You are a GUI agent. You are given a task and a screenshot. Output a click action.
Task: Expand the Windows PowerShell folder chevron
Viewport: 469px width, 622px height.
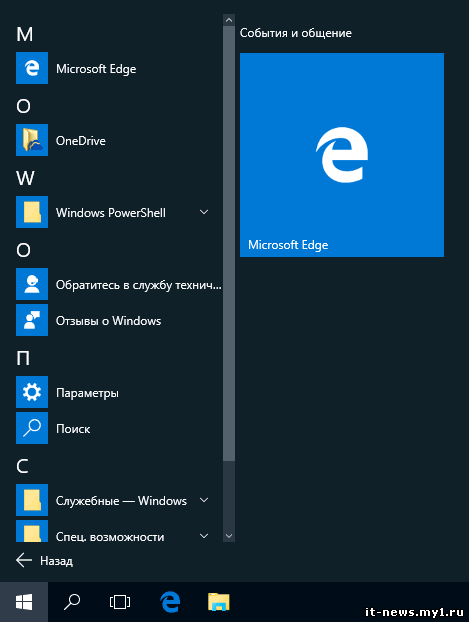pyautogui.click(x=204, y=212)
